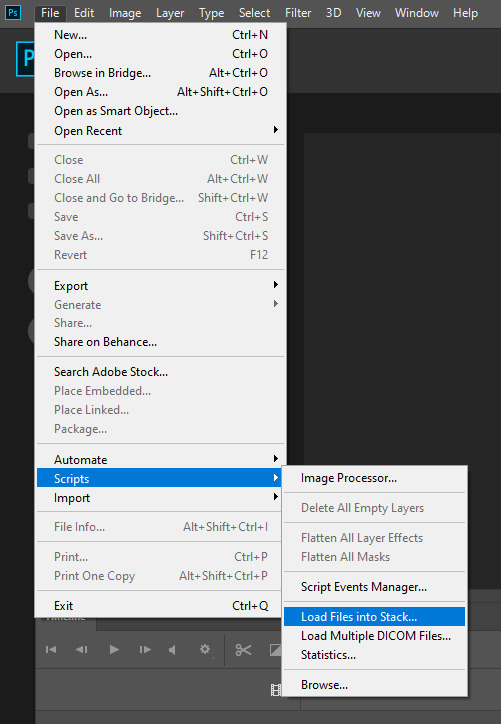Open the 3D menu

(x=333, y=13)
